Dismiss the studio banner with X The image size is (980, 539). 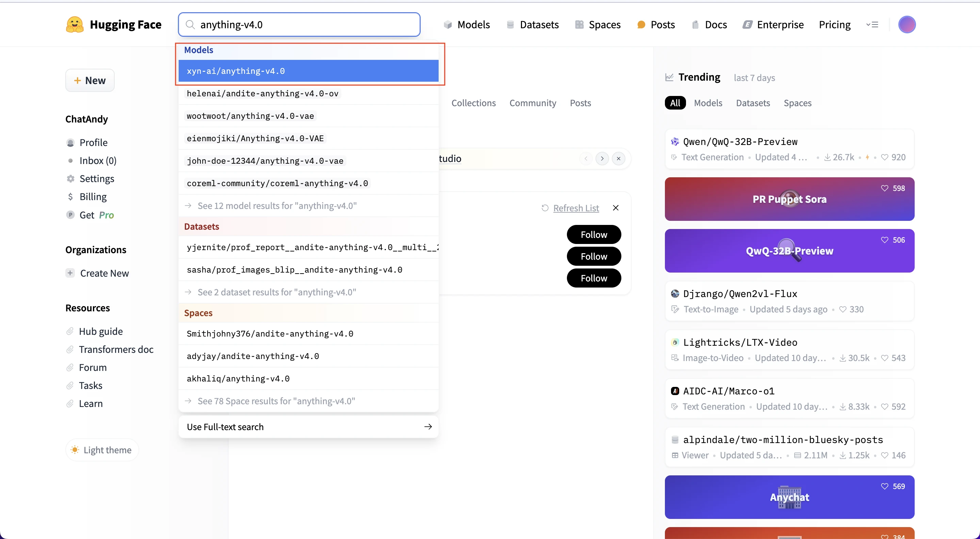pyautogui.click(x=619, y=158)
